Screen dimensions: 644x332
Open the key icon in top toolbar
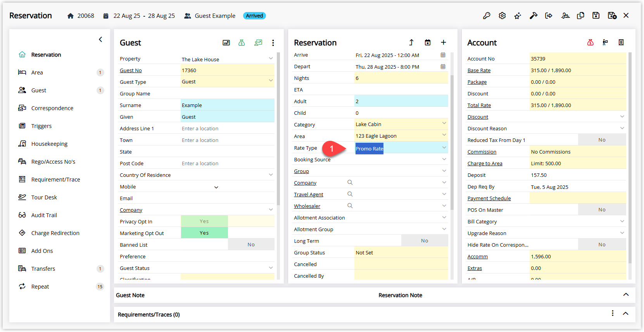pyautogui.click(x=487, y=16)
